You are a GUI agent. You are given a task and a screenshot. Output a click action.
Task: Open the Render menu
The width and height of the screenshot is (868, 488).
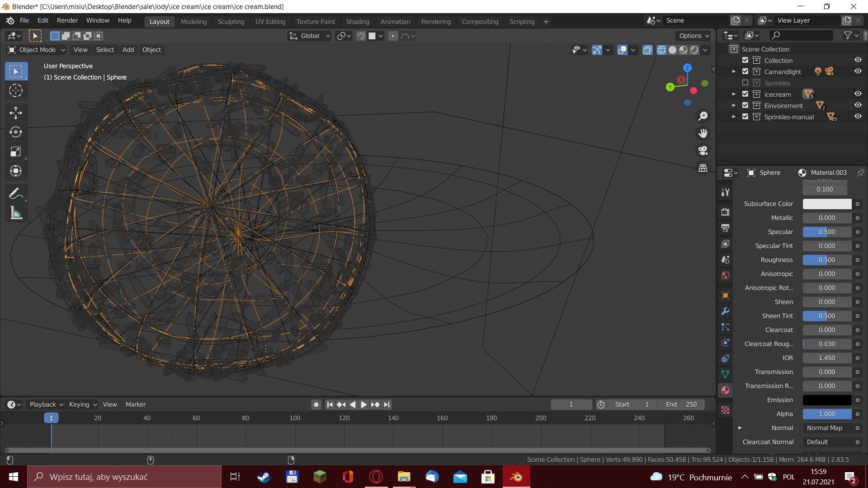pos(67,20)
